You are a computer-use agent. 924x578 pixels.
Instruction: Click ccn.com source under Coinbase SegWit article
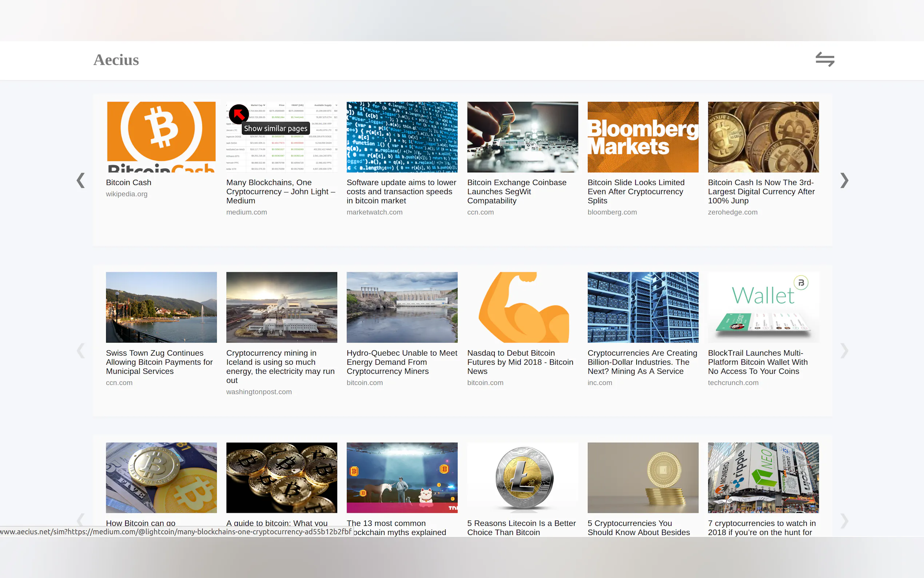[x=481, y=212]
